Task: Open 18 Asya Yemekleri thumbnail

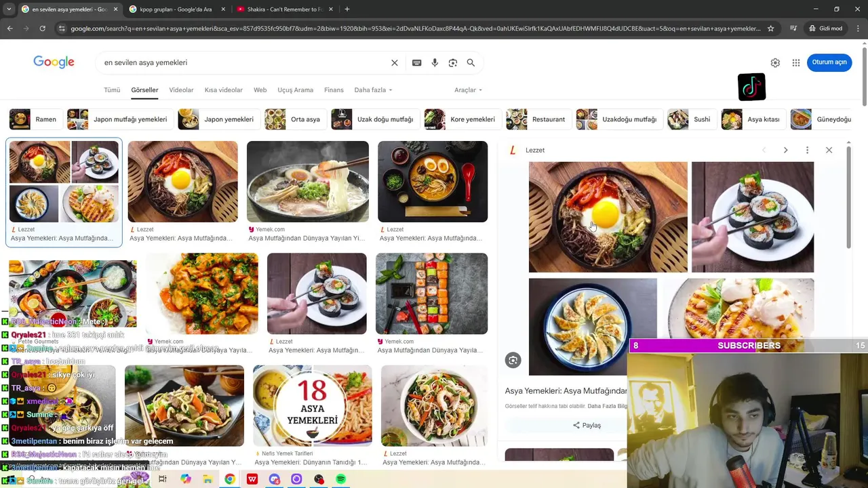Action: coord(313,406)
